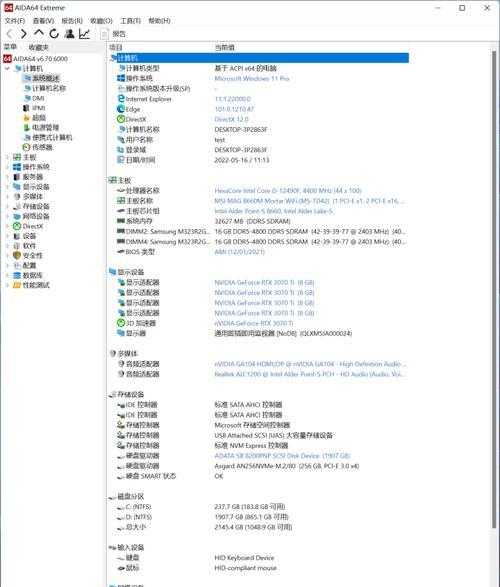The image size is (500, 587).
Task: Expand the 存储设备 tree node
Action: point(7,206)
